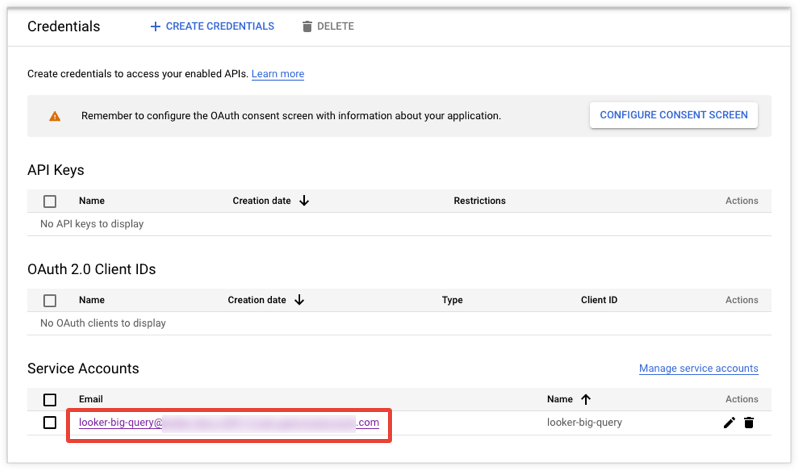Toggle the API Keys select-all checkbox
The width and height of the screenshot is (798, 470).
[50, 201]
